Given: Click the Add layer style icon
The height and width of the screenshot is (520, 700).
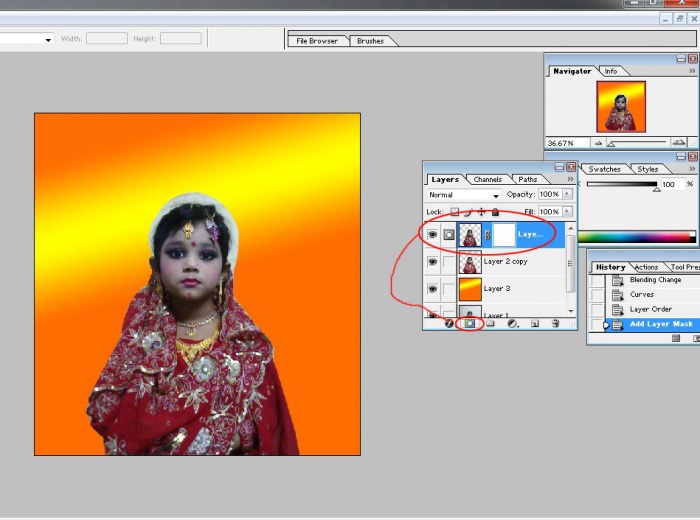Looking at the screenshot, I should click(450, 324).
